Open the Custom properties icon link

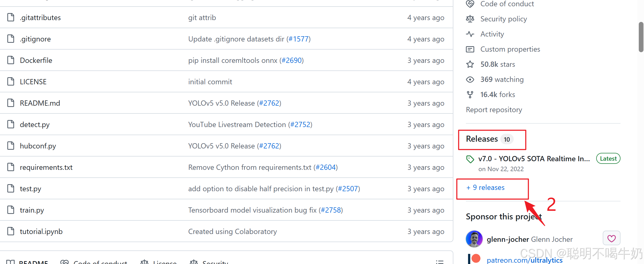pyautogui.click(x=470, y=49)
